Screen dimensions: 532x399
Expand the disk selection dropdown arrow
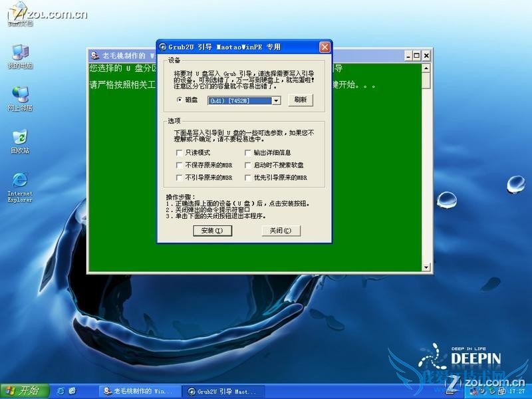point(276,101)
